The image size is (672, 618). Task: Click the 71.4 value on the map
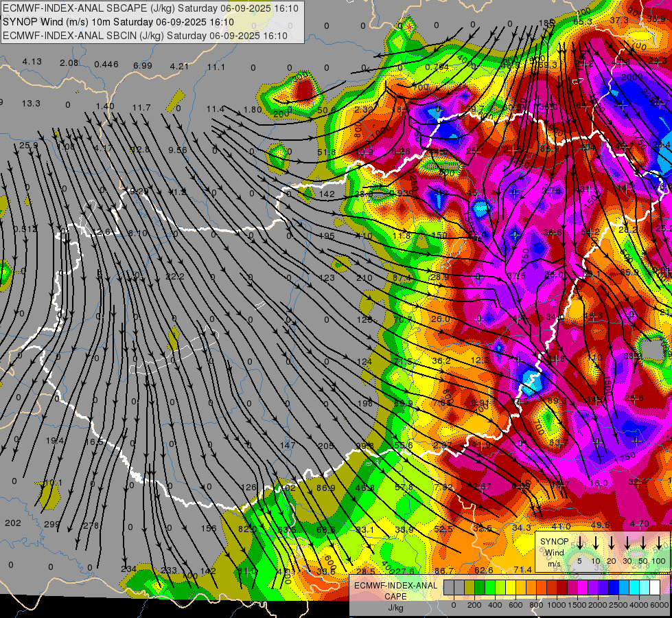tap(522, 569)
